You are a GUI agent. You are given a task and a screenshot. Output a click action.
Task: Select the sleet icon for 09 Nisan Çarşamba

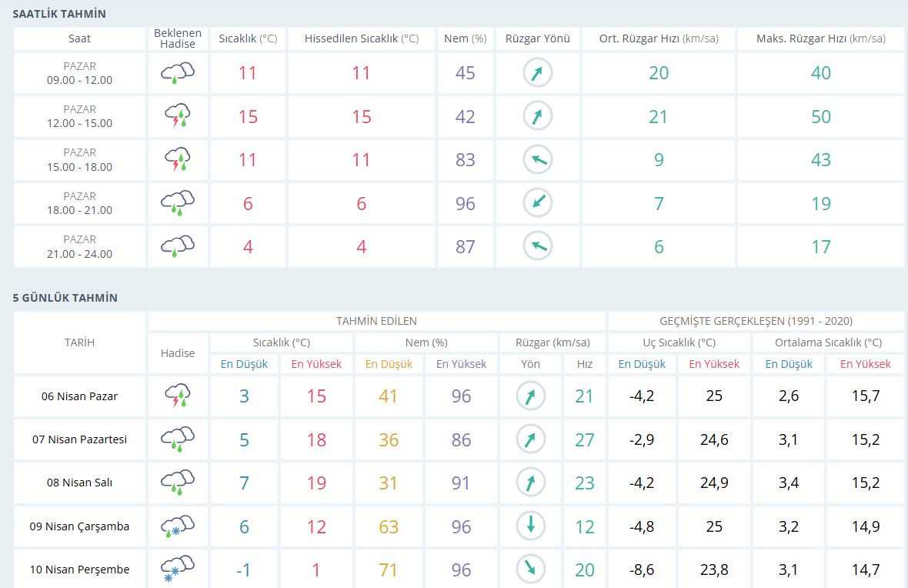pyautogui.click(x=177, y=526)
